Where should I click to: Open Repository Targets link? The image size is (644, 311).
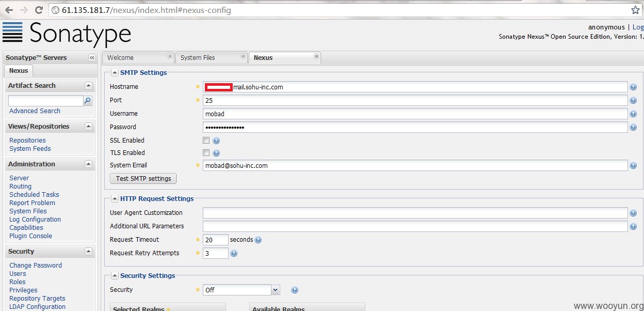[37, 299]
